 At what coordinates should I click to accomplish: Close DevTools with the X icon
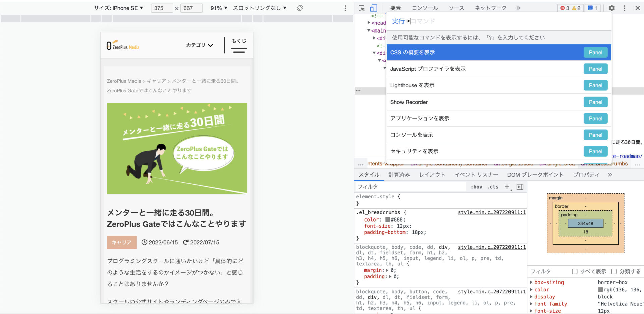638,8
